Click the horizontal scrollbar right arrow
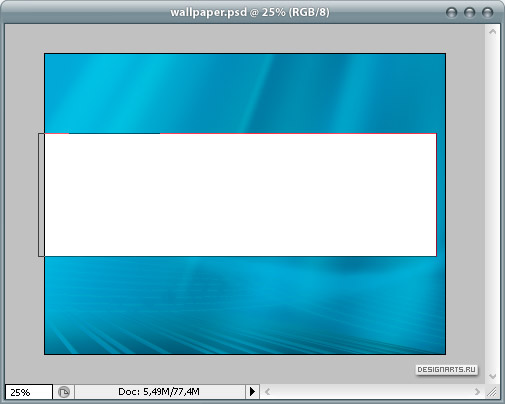 click(x=477, y=392)
